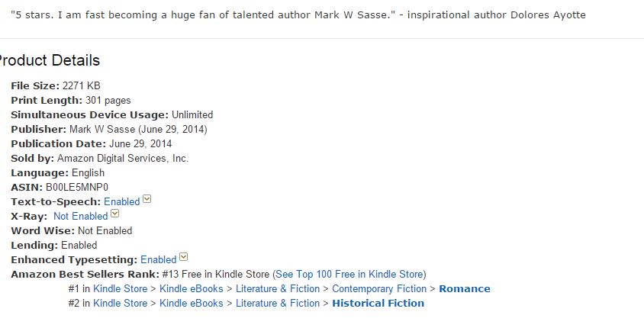Image resolution: width=644 pixels, height=328 pixels.
Task: Open the Contemporary Fiction category link
Action: click(379, 289)
